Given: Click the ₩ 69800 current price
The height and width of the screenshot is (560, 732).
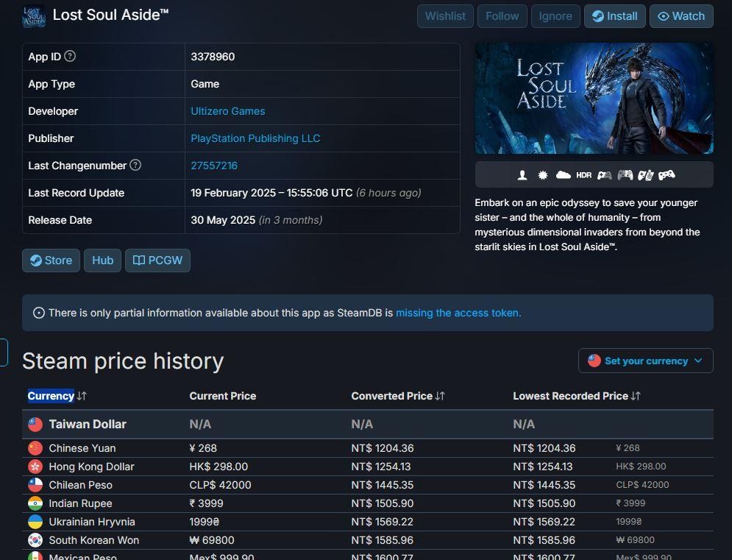Looking at the screenshot, I should [211, 540].
